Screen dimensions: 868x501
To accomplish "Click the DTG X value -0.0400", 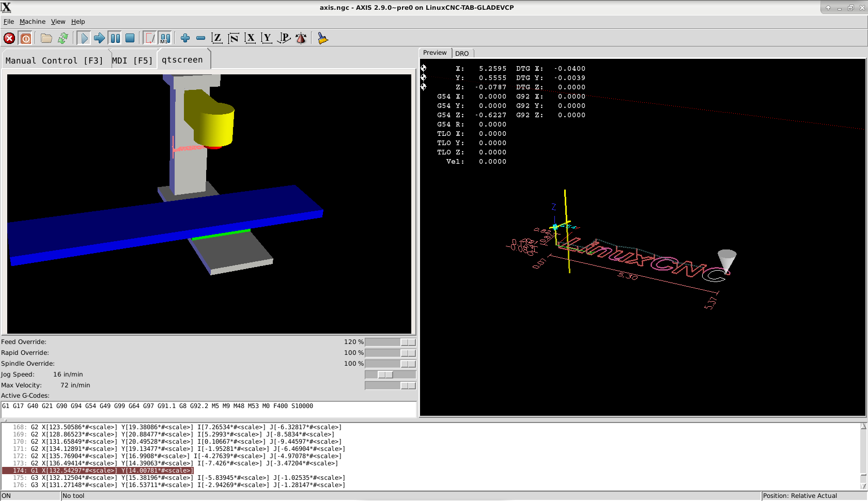I will pos(569,69).
